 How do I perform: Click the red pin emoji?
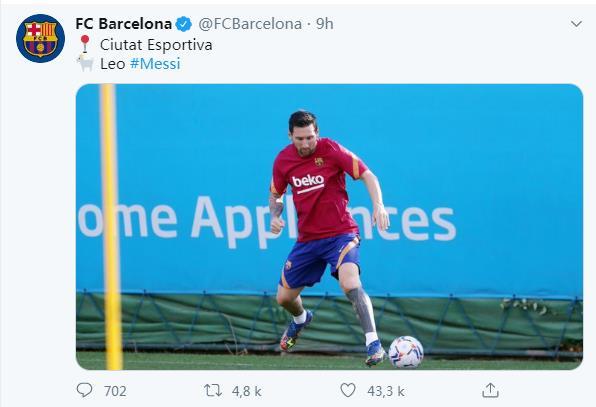coord(85,44)
